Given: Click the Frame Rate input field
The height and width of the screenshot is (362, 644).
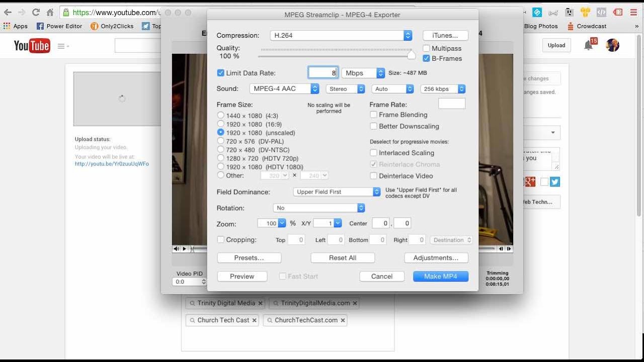Looking at the screenshot, I should 452,104.
